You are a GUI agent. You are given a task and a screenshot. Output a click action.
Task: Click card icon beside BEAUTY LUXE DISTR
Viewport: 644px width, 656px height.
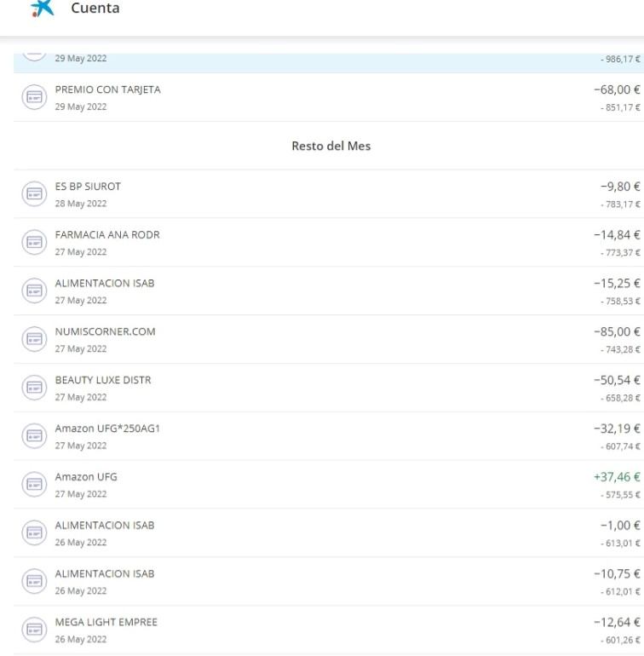point(32,388)
